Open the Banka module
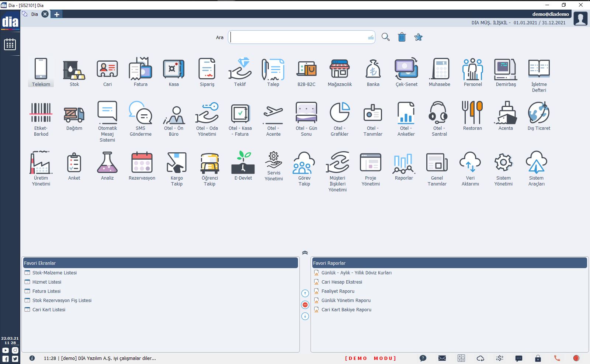590x364 pixels. (x=373, y=69)
